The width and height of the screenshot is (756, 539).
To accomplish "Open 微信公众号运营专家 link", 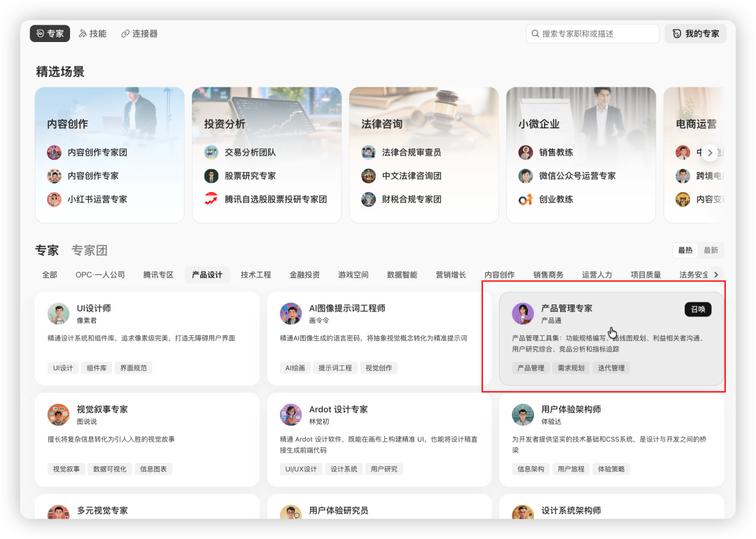I will (x=577, y=176).
